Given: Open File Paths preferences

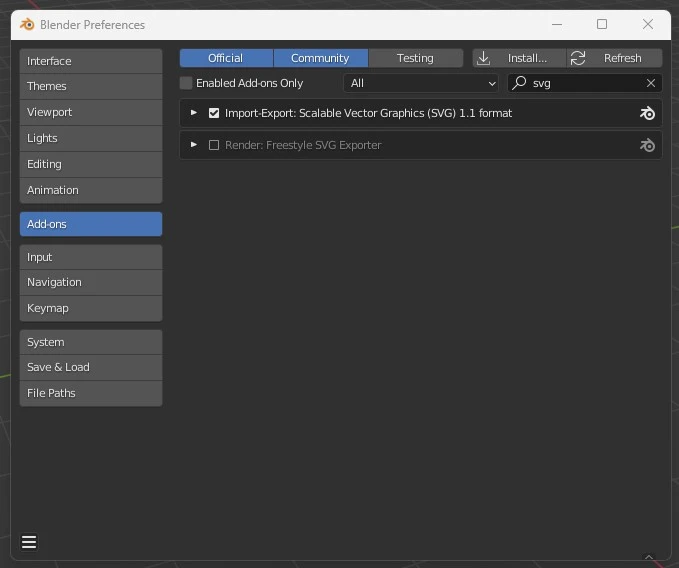Looking at the screenshot, I should point(91,393).
